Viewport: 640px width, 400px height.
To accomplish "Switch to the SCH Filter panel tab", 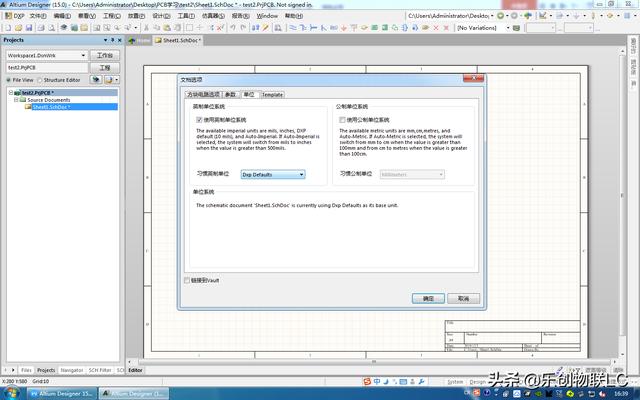I will tap(100, 370).
